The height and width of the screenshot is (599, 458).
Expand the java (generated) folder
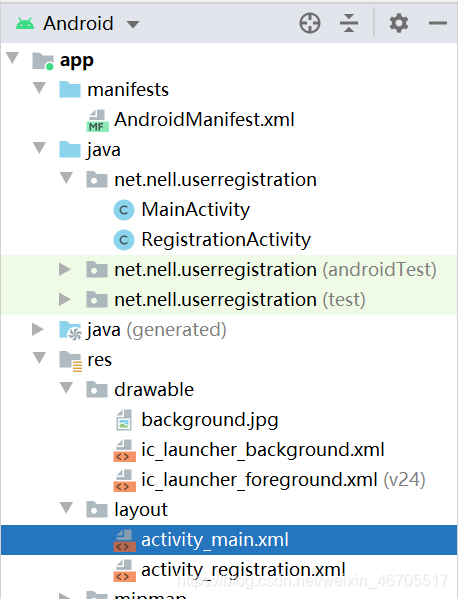point(38,329)
